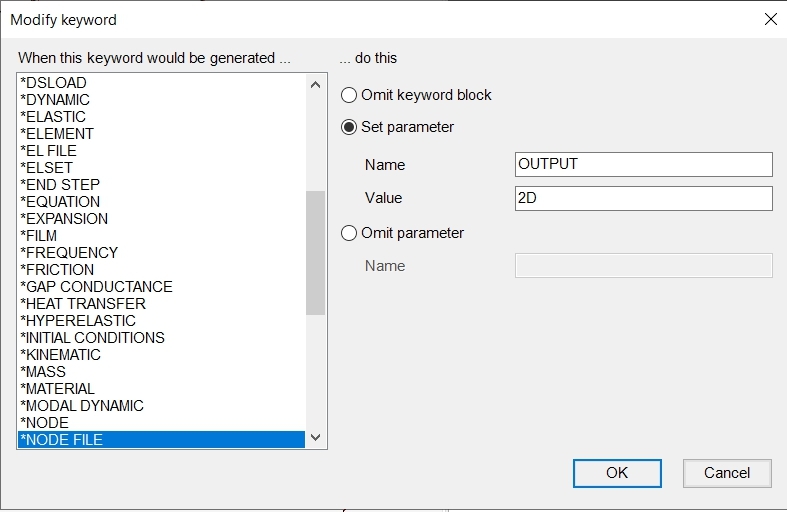The height and width of the screenshot is (512, 787).
Task: Click the highlighted *NODE FILE entry
Action: [161, 439]
